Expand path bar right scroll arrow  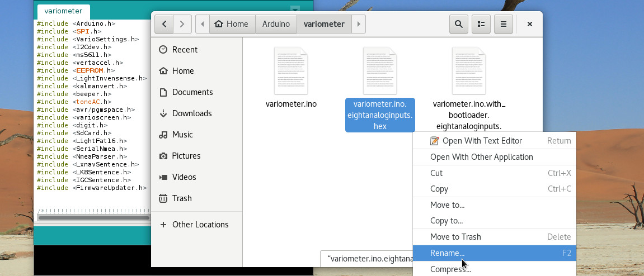359,24
